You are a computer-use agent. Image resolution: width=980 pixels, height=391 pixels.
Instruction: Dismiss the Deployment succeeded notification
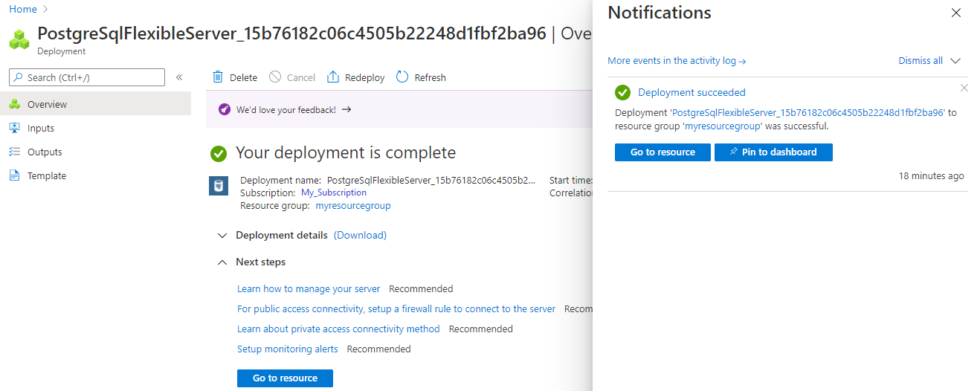964,88
